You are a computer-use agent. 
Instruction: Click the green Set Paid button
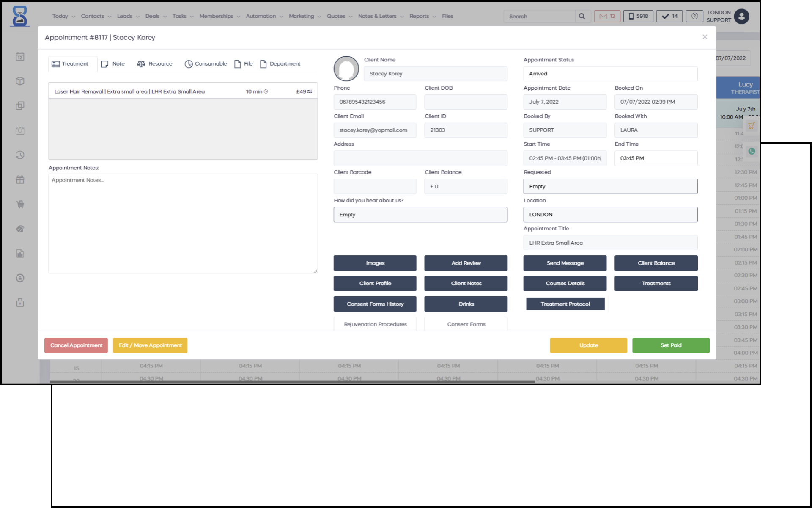(670, 345)
